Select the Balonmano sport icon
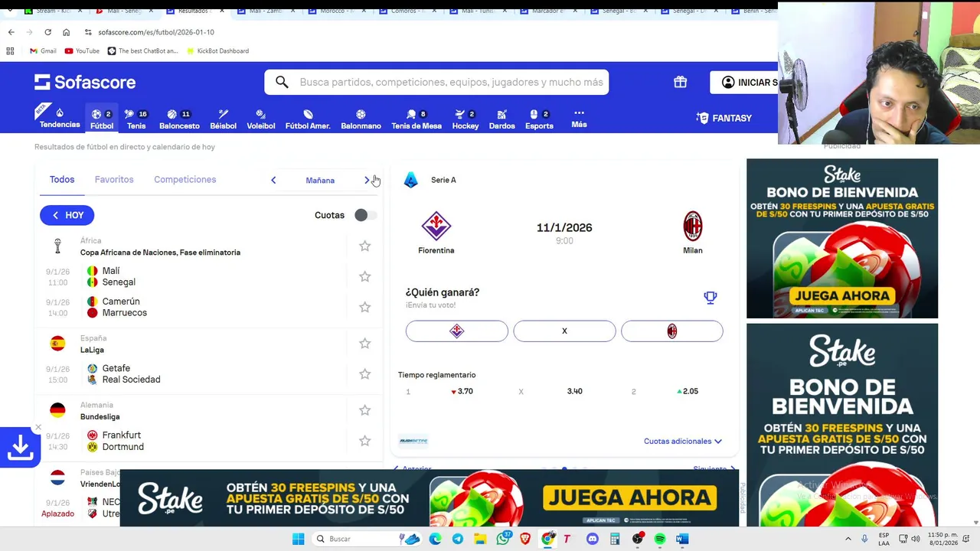The height and width of the screenshot is (551, 980). coord(361,114)
